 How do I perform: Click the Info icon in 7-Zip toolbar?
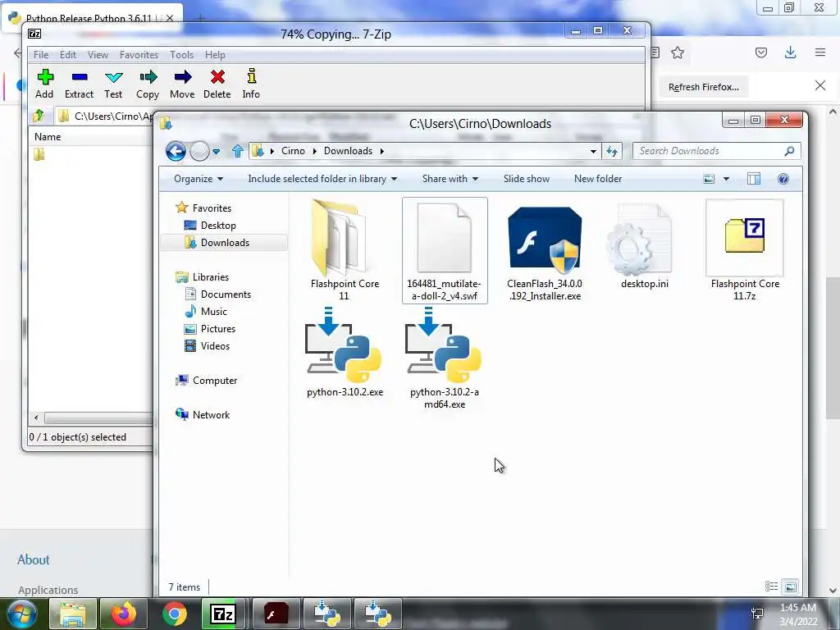click(251, 76)
